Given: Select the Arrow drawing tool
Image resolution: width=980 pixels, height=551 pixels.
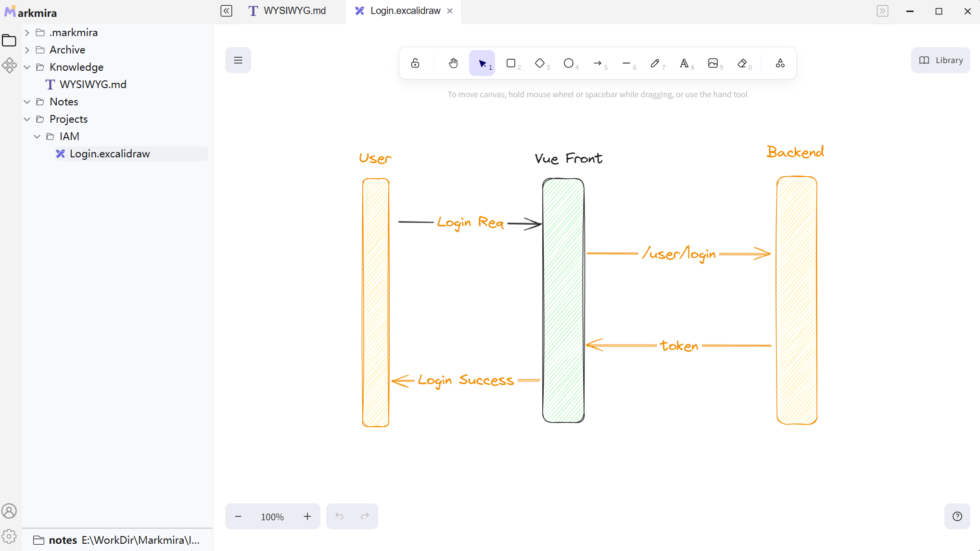Looking at the screenshot, I should click(598, 63).
